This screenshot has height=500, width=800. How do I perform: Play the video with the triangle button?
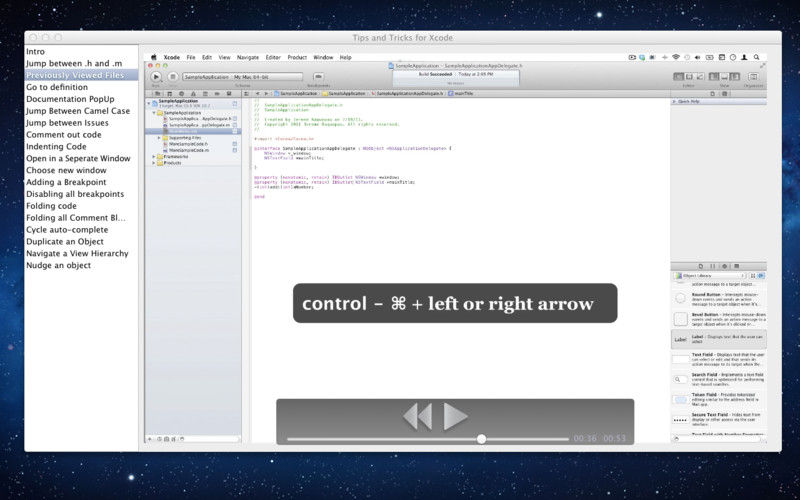455,416
